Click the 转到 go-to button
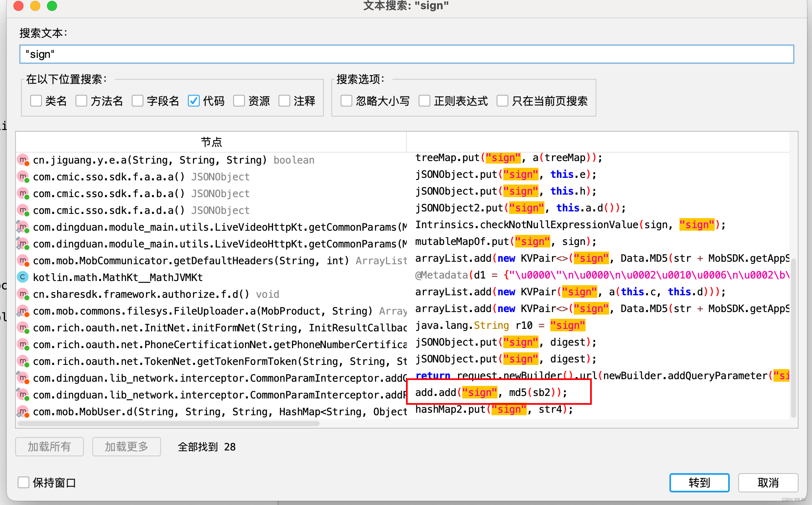 tap(700, 483)
